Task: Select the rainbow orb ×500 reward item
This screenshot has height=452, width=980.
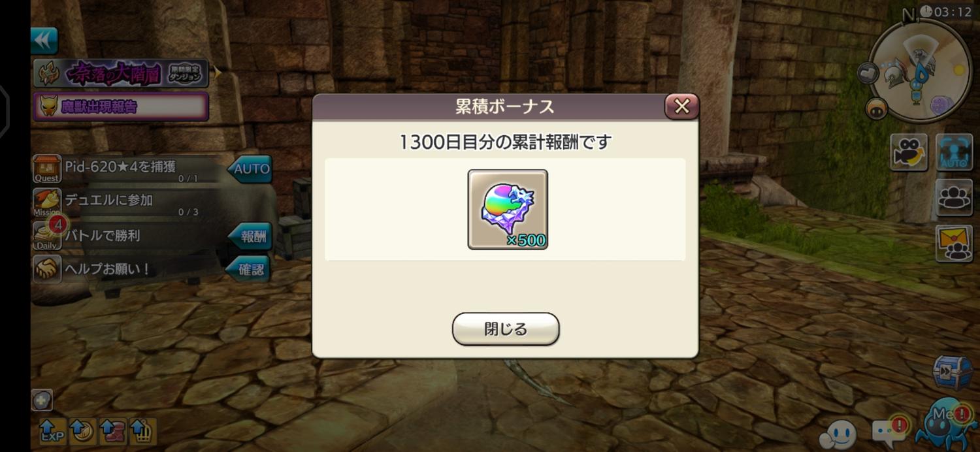Action: click(508, 210)
